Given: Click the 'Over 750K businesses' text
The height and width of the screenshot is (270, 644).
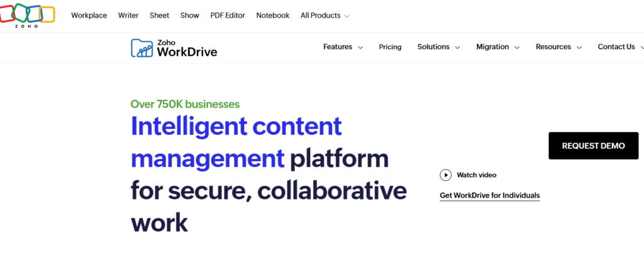Looking at the screenshot, I should point(185,104).
